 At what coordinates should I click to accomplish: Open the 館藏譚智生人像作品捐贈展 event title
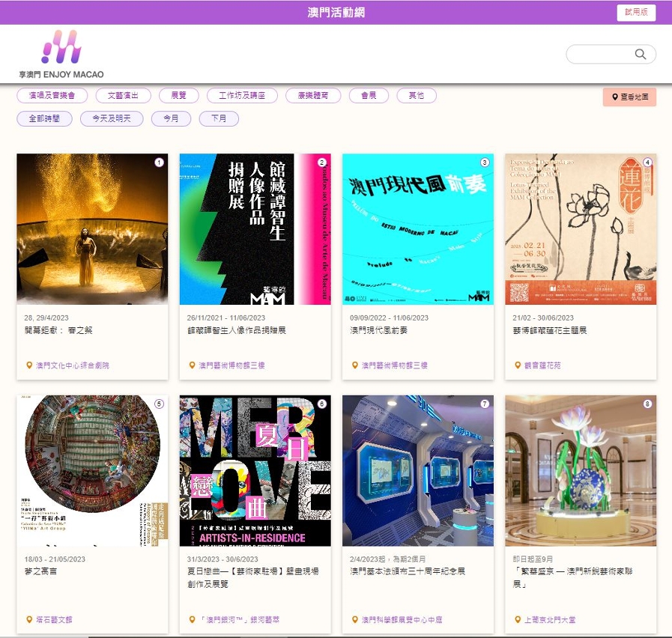(237, 329)
